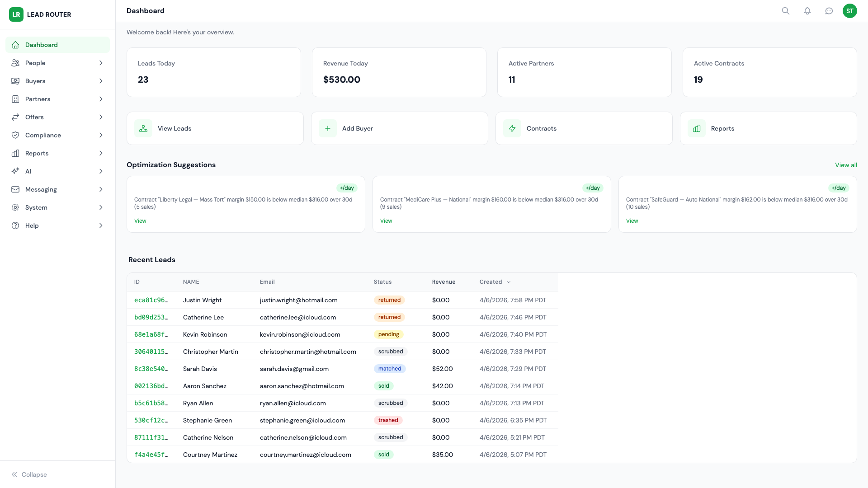Viewport: 868px width, 488px height.
Task: Click the bar chart icon on the Reports card
Action: tap(697, 128)
